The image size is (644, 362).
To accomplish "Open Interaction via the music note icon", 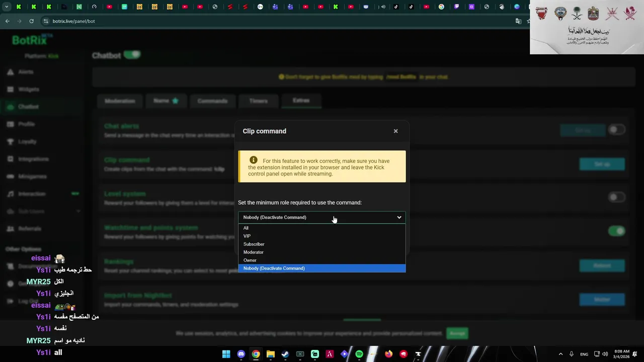I will 10,194.
